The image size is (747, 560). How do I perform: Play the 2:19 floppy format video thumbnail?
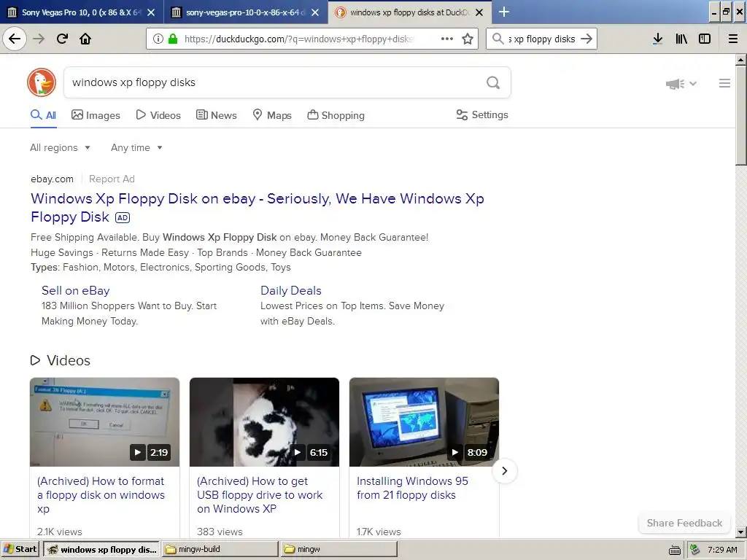pyautogui.click(x=104, y=422)
